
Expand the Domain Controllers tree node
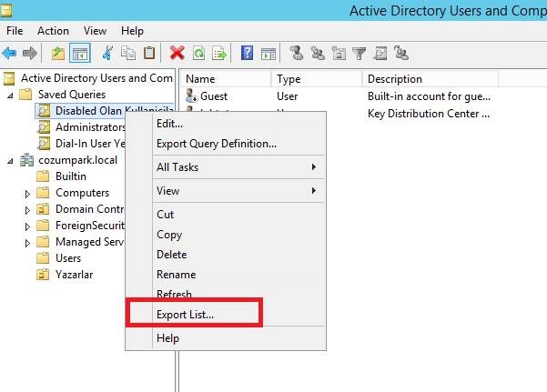(27, 210)
